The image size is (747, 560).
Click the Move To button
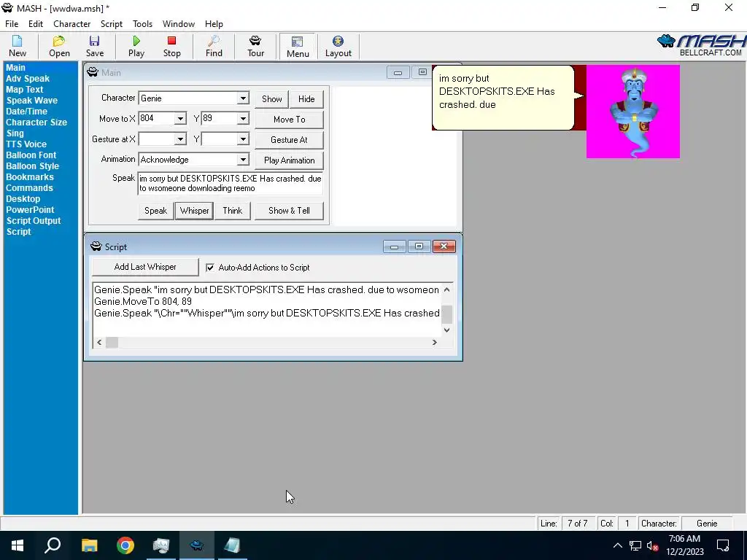tap(289, 120)
